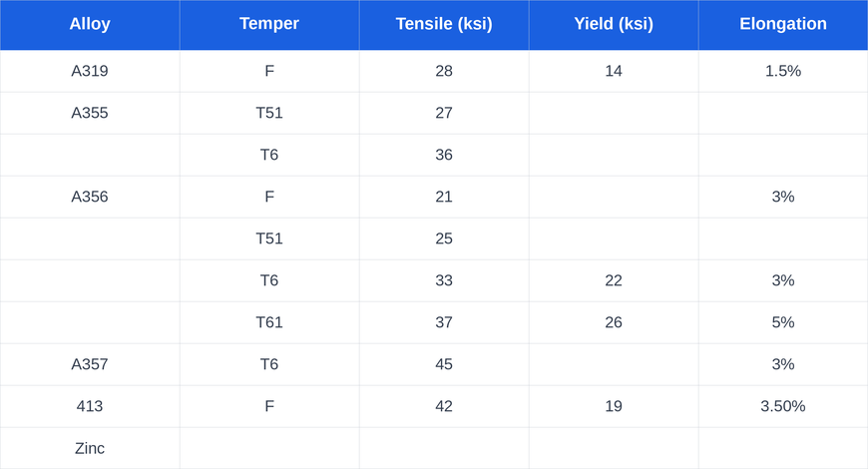Select the 1.5% elongation cell
Image resolution: width=868 pixels, height=469 pixels.
click(x=783, y=71)
